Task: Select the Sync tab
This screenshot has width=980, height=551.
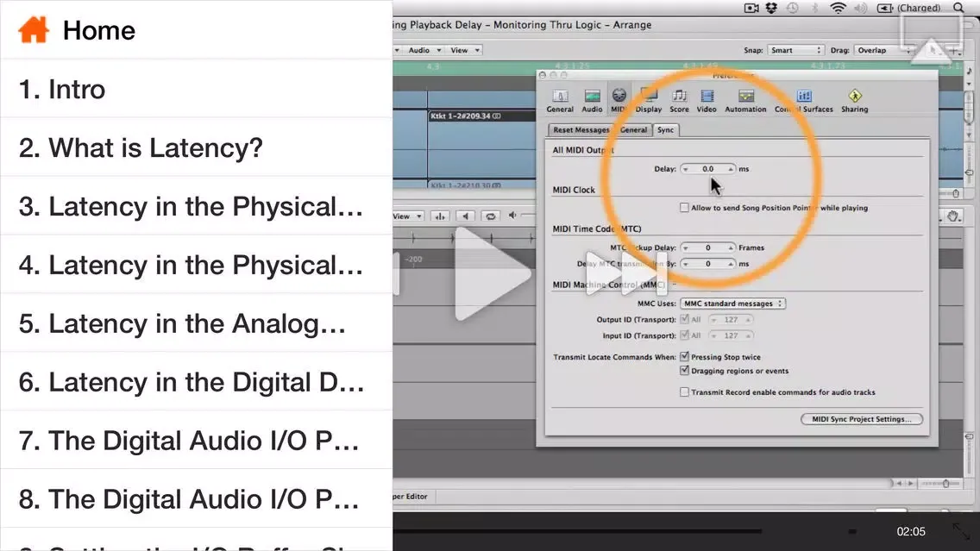Action: click(666, 130)
